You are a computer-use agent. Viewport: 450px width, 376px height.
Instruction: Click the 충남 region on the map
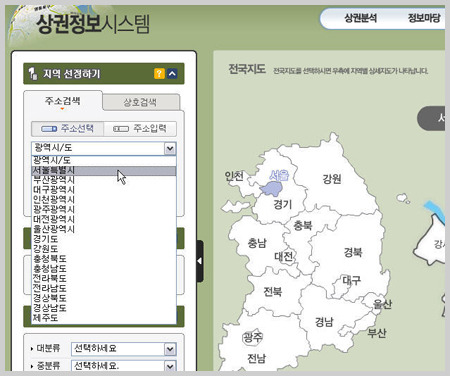(x=257, y=243)
